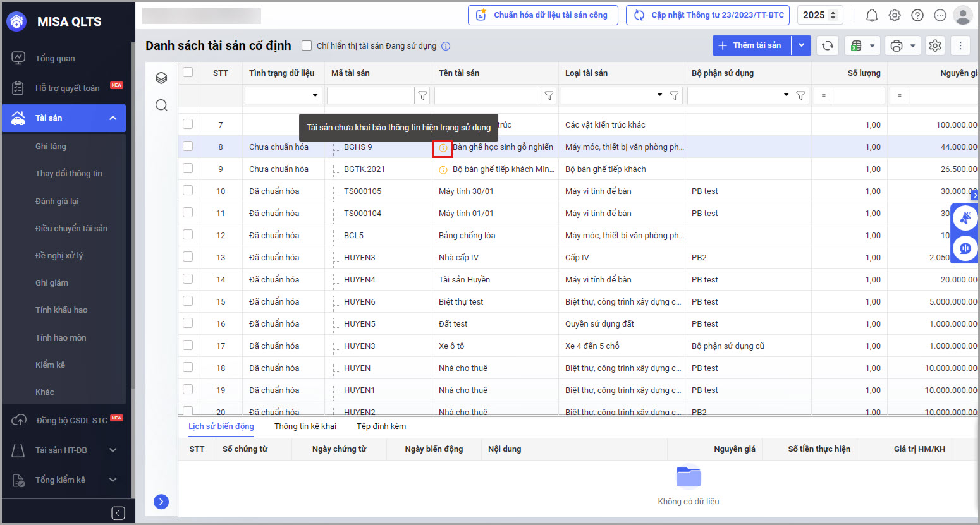The image size is (980, 525).
Task: Collapse the left sidebar with arrow icon
Action: click(x=118, y=513)
